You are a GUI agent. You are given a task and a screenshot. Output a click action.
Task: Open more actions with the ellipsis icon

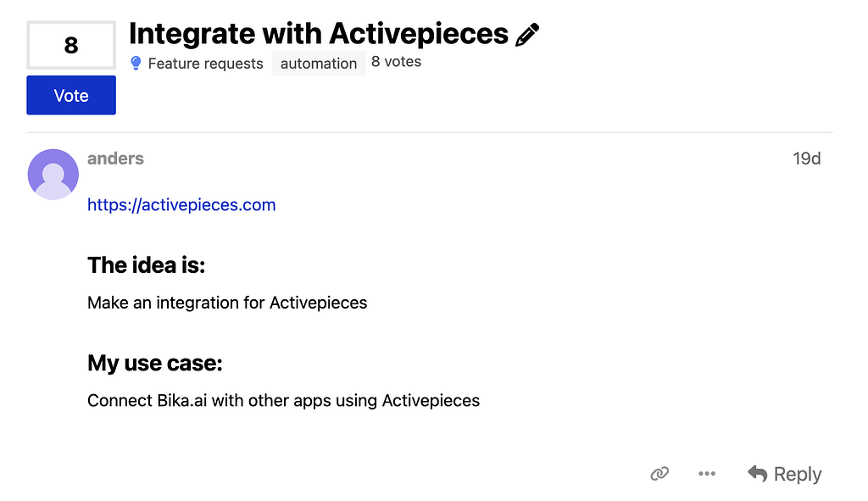[707, 474]
